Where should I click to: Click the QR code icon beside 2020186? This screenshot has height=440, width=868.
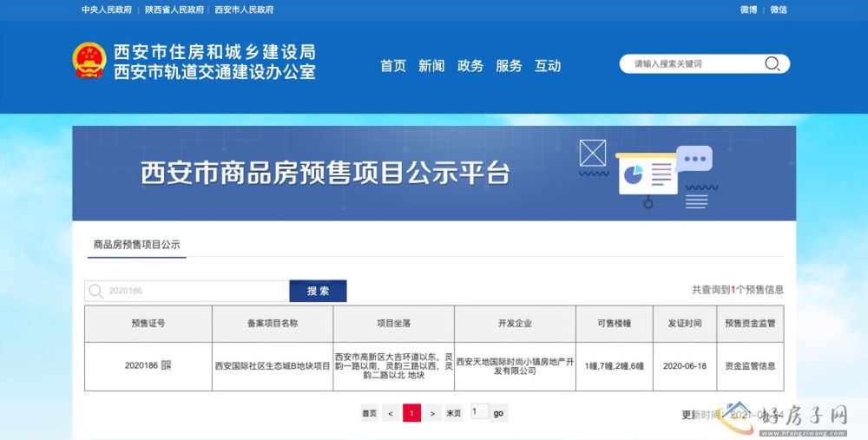[167, 365]
